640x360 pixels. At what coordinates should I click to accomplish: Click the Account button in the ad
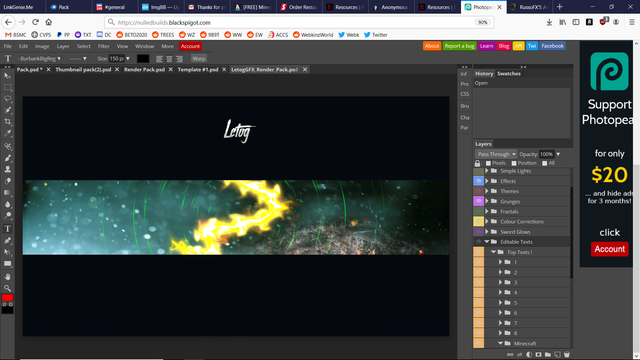click(609, 249)
